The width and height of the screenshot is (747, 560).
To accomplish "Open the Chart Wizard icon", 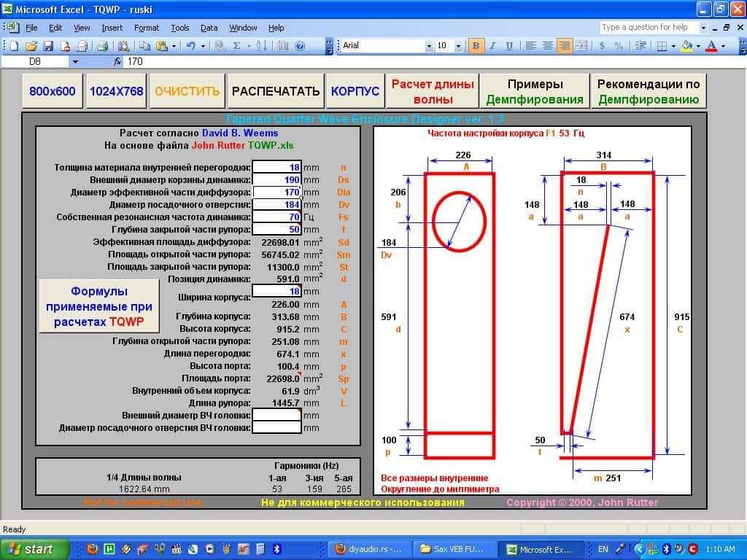I will tap(283, 46).
